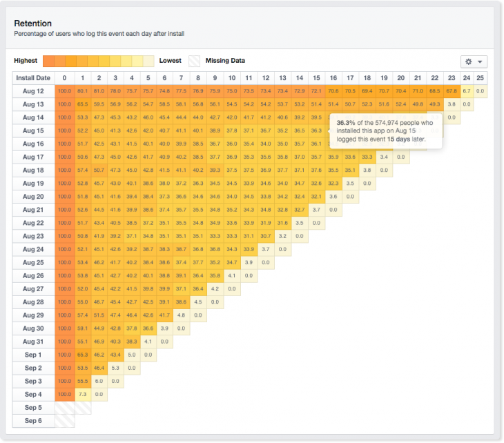Select the Aug 12 row header
504x443 pixels.
tap(33, 91)
